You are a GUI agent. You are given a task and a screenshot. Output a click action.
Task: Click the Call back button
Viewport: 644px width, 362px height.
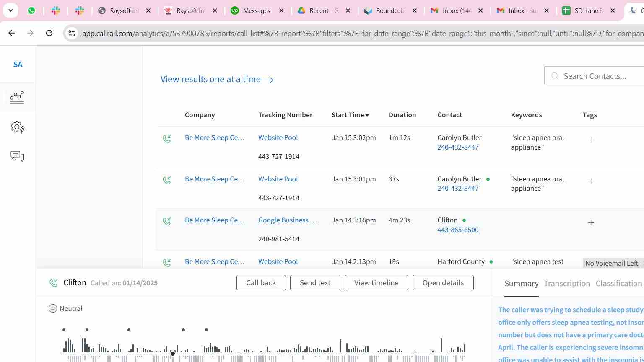click(x=261, y=283)
